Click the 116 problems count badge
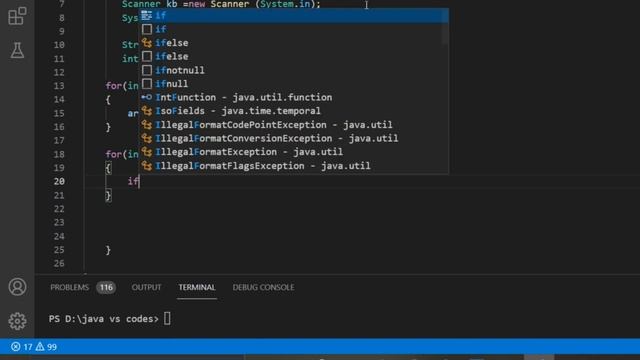This screenshot has width=640, height=360. coord(106,287)
